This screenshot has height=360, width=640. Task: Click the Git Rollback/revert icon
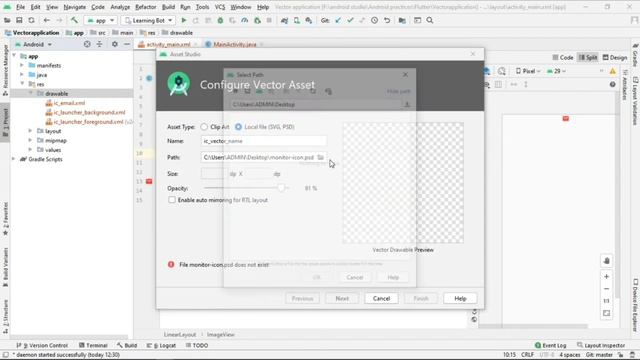tap(387, 20)
